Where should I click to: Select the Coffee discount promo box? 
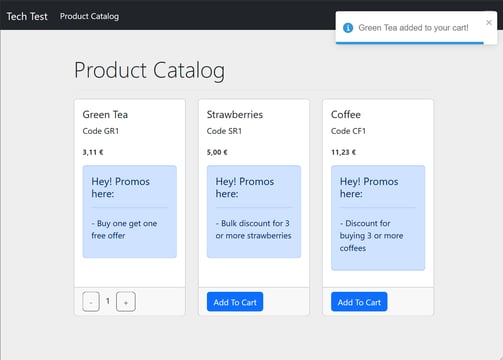pos(378,218)
